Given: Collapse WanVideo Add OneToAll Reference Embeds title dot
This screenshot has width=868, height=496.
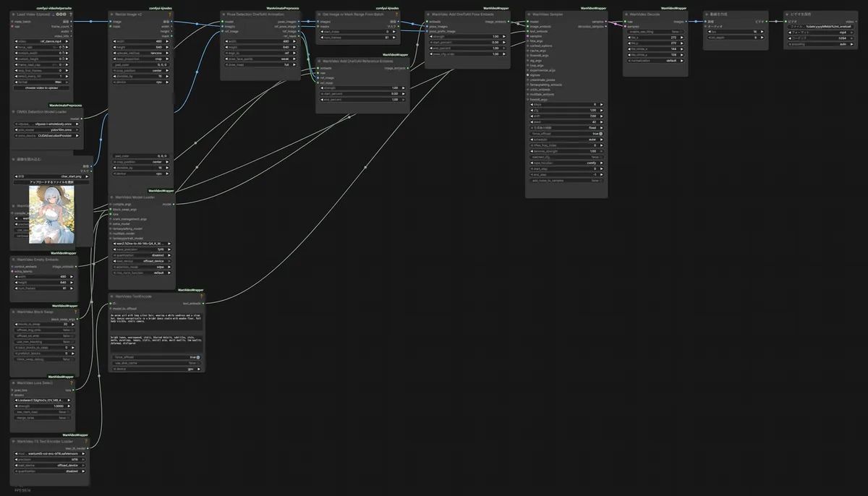Looking at the screenshot, I should click(320, 61).
